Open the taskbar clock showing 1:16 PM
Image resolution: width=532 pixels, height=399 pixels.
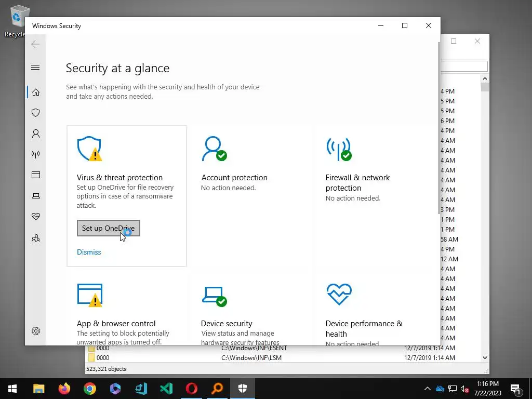point(487,389)
